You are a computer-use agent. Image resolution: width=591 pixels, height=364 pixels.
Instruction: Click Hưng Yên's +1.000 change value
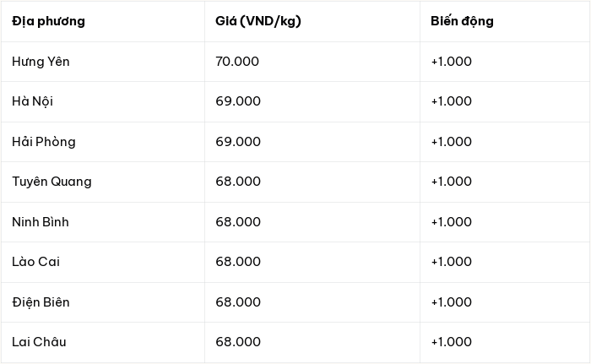coord(451,62)
